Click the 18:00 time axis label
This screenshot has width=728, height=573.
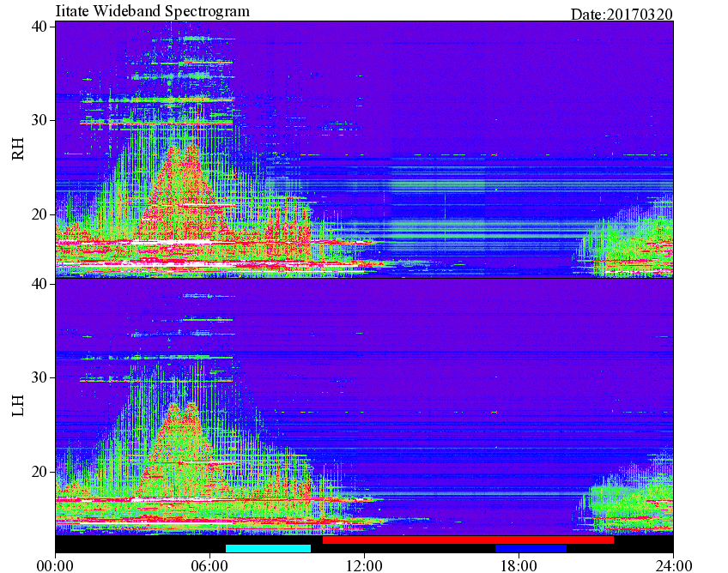click(519, 565)
